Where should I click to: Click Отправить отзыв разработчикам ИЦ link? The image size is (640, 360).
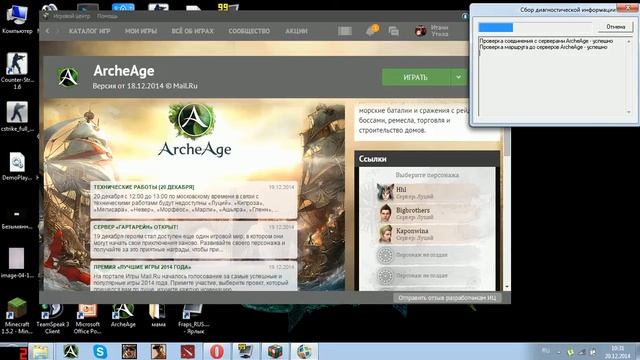pyautogui.click(x=447, y=298)
